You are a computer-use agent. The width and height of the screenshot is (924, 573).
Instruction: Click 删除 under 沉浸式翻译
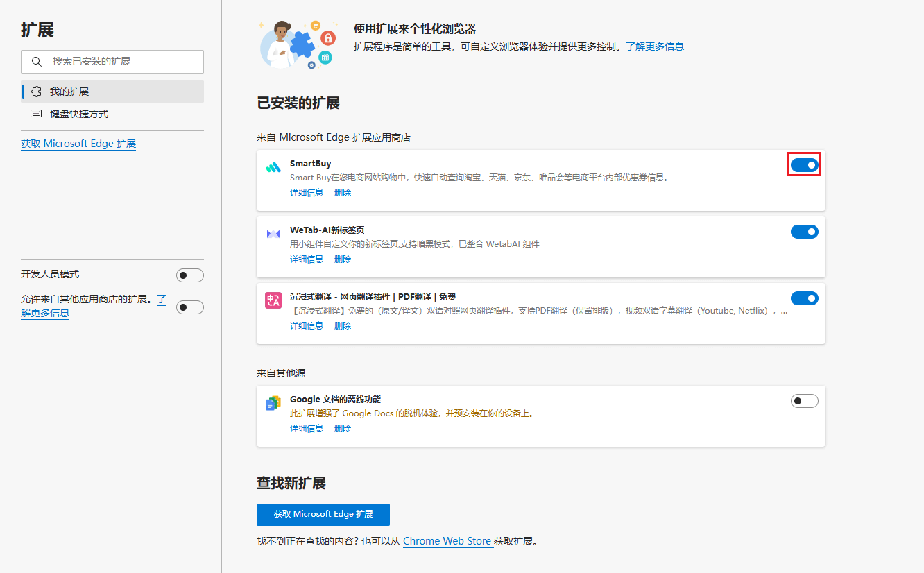pos(343,325)
